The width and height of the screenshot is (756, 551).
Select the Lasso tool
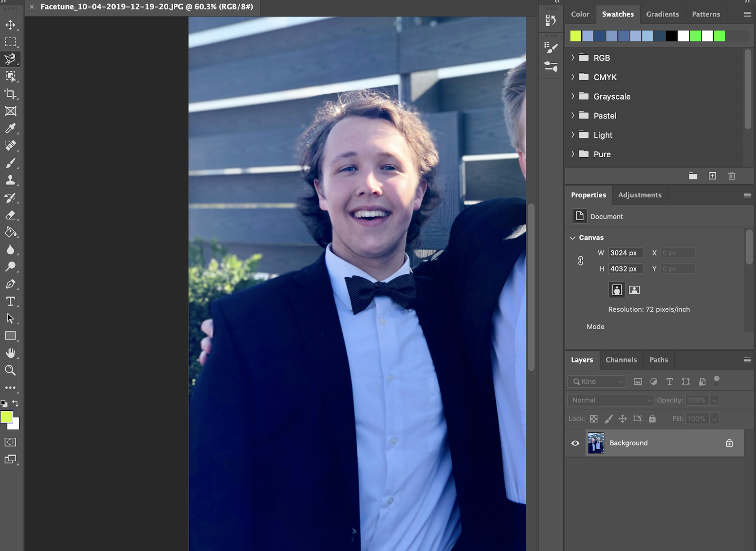[x=10, y=59]
